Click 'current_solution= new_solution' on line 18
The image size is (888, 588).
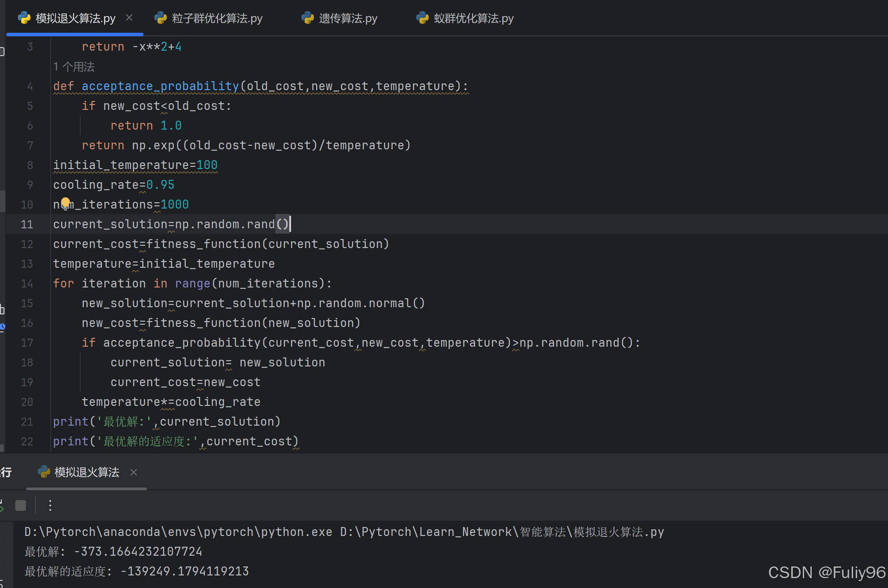[x=218, y=362]
